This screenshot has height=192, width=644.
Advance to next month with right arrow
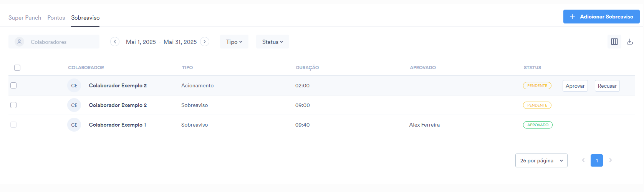pos(205,42)
